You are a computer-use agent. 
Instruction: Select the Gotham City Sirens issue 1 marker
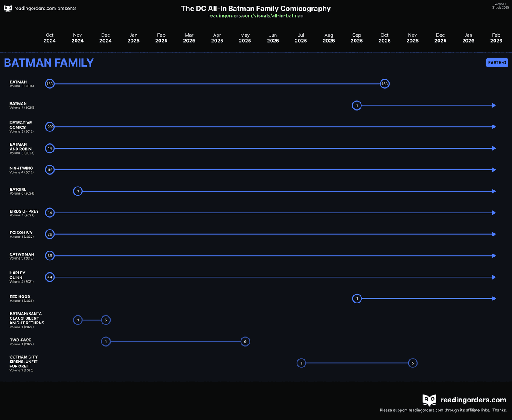(301, 363)
